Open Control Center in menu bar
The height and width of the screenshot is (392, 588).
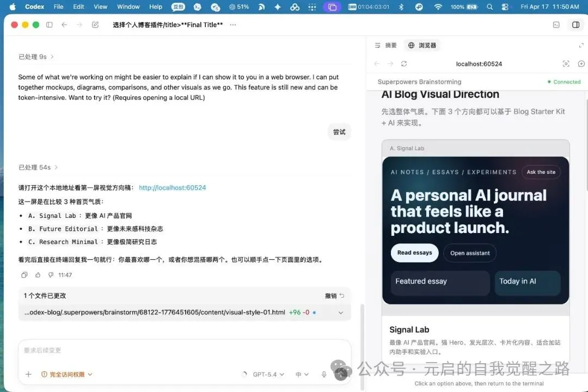point(505,7)
